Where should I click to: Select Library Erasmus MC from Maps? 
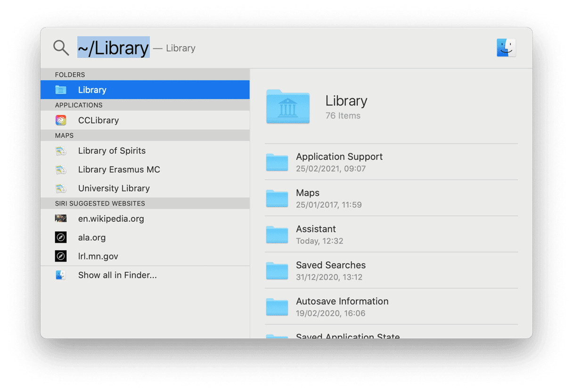click(x=119, y=169)
